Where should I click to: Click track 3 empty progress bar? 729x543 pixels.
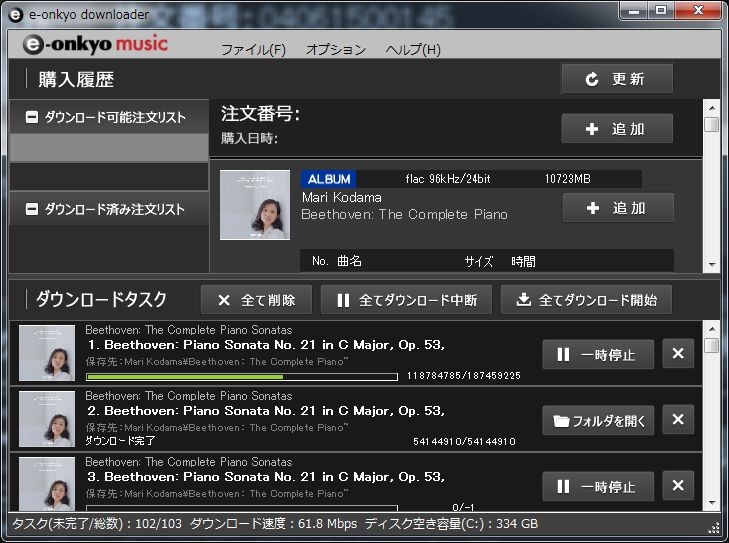pos(242,508)
